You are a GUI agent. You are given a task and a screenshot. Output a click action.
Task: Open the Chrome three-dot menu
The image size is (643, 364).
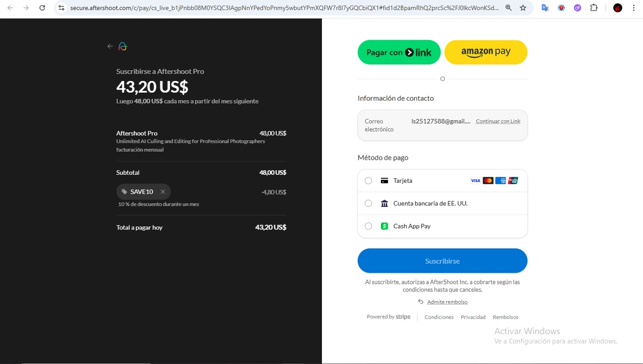tap(634, 8)
